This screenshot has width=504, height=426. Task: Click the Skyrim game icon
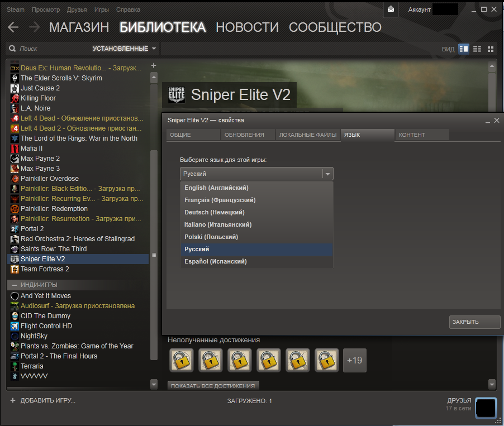(15, 78)
